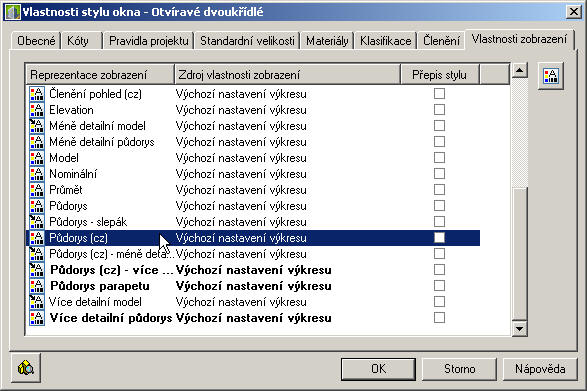Select the bold Půdorys parapetu row
The height and width of the screenshot is (391, 587).
(x=253, y=286)
